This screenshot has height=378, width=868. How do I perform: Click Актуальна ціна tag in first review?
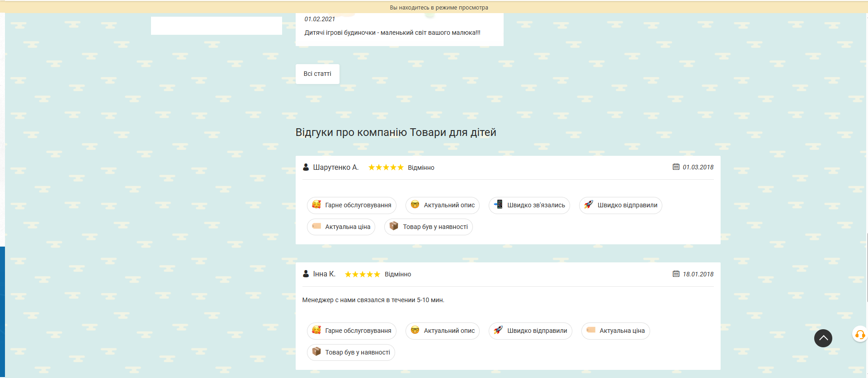[x=341, y=227]
